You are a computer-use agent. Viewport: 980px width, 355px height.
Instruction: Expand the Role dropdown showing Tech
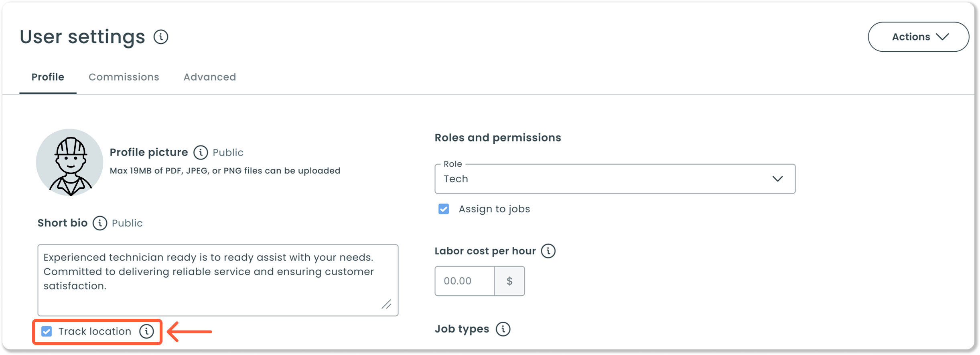click(615, 179)
